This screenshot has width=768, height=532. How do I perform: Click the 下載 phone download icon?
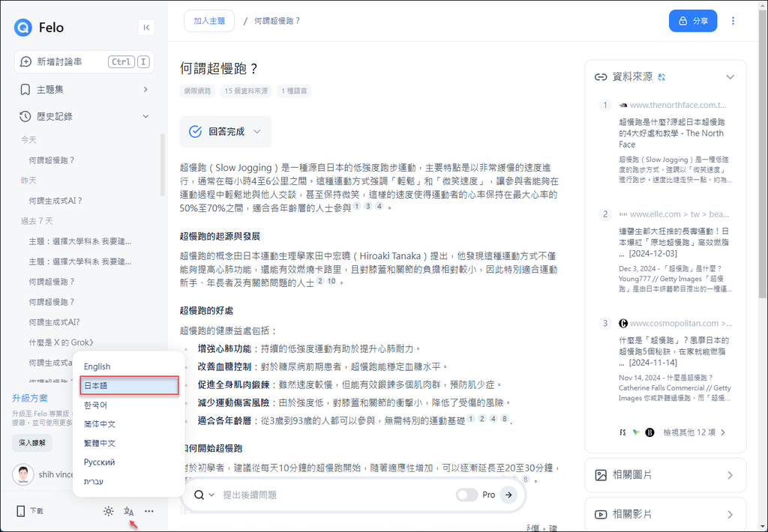tap(21, 511)
